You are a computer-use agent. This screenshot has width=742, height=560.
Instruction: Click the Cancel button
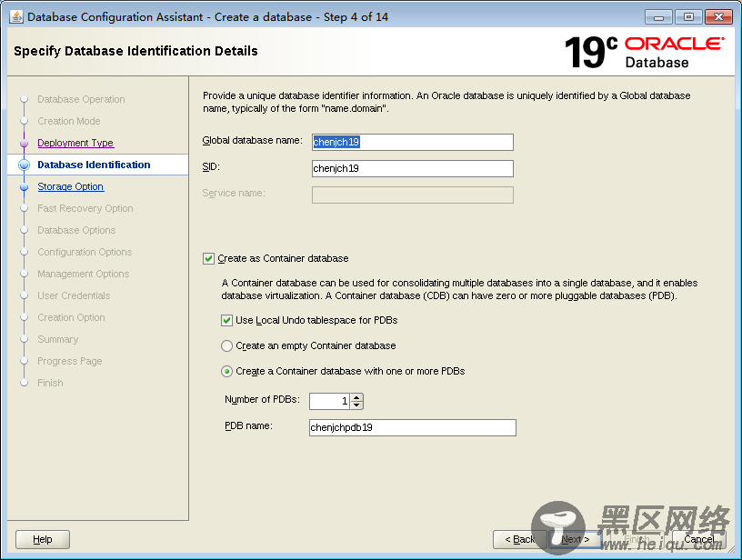pyautogui.click(x=699, y=540)
